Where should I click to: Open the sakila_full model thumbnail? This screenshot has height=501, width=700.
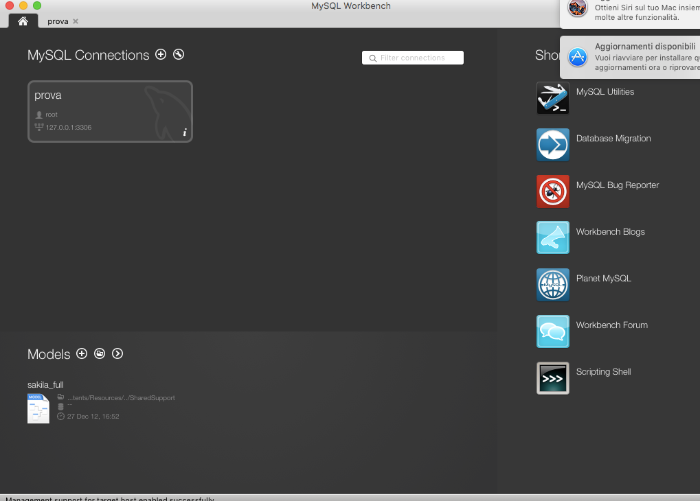[38, 408]
